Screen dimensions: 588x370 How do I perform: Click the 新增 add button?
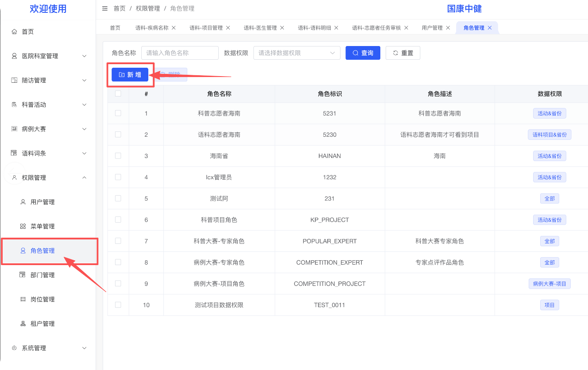point(130,75)
